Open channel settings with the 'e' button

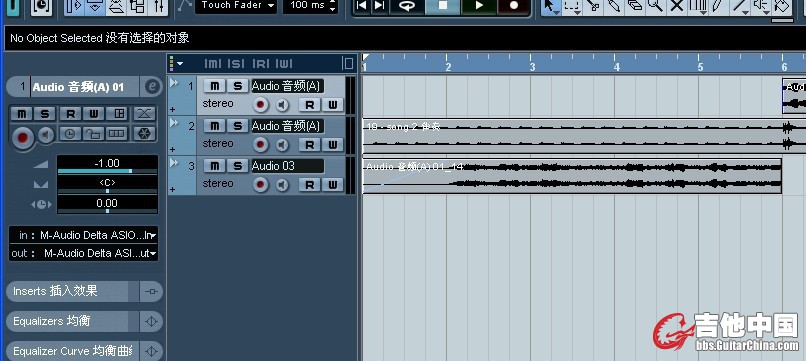151,87
